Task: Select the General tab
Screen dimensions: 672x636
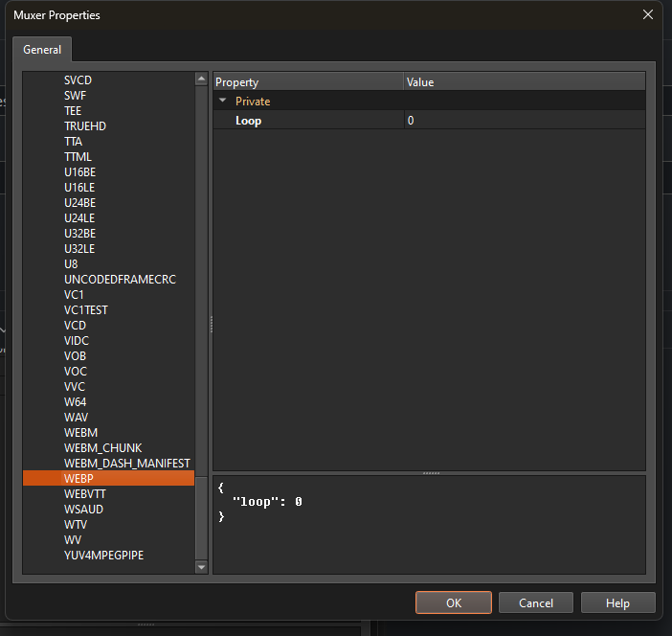Action: [41, 50]
